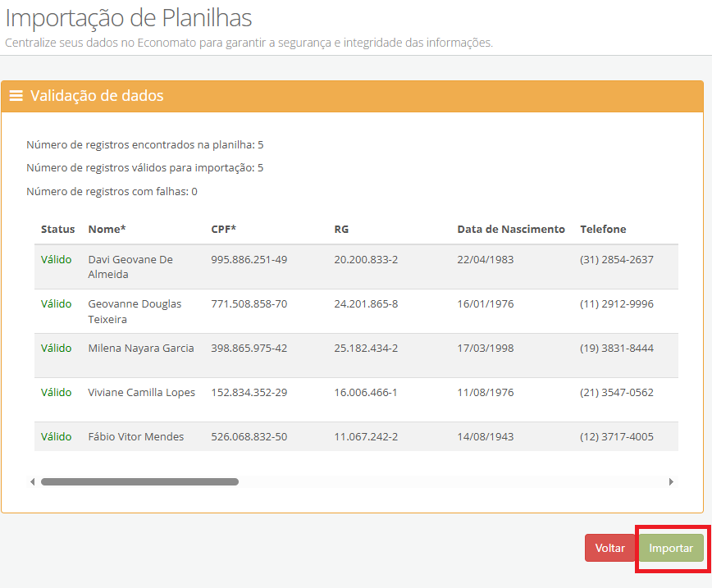The width and height of the screenshot is (712, 588).
Task: Click birth date 14/08/1943
Action: click(x=486, y=437)
